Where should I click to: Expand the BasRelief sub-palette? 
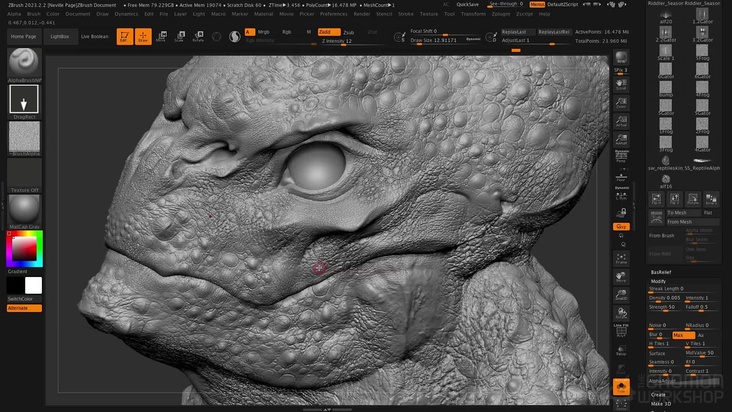[660, 271]
